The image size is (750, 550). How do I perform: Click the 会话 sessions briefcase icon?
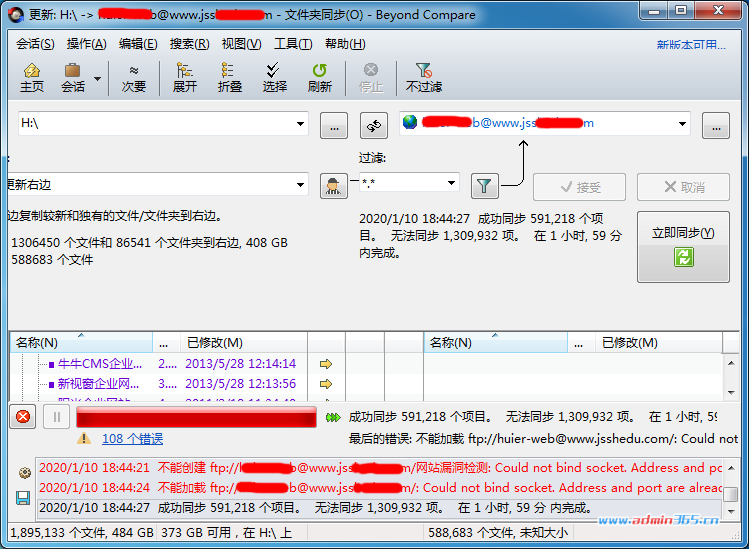pyautogui.click(x=73, y=77)
